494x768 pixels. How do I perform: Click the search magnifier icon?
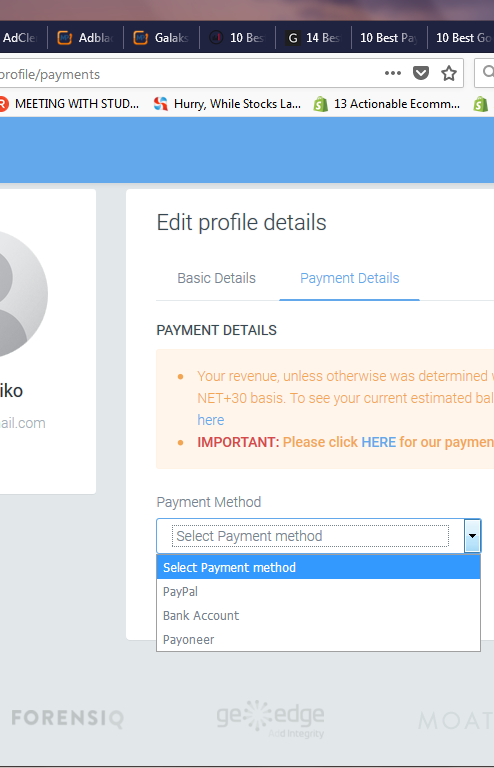488,72
